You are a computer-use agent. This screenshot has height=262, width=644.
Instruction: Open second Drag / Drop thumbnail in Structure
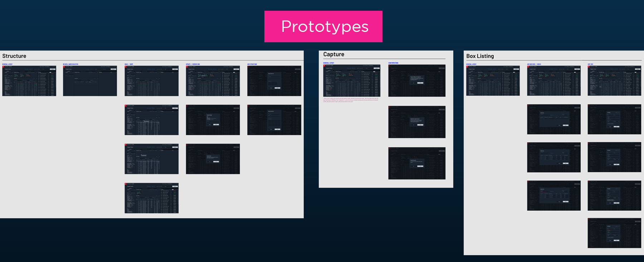(151, 120)
